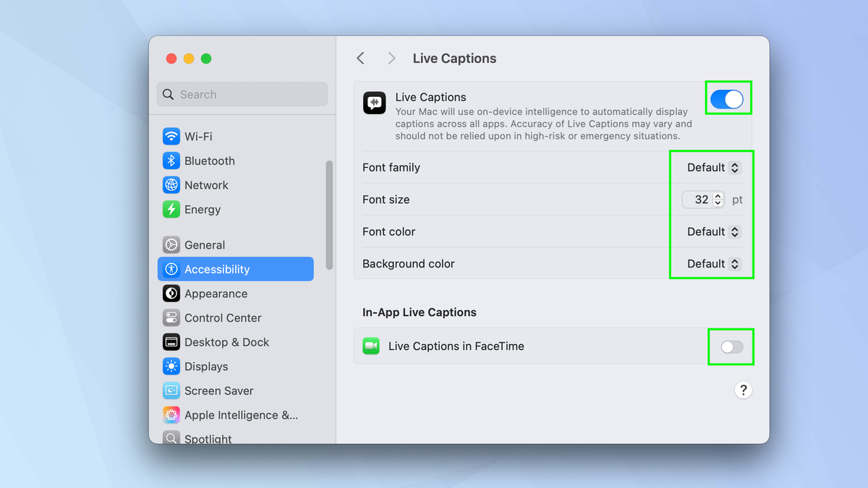The image size is (868, 488).
Task: Open Network settings
Action: pyautogui.click(x=205, y=185)
